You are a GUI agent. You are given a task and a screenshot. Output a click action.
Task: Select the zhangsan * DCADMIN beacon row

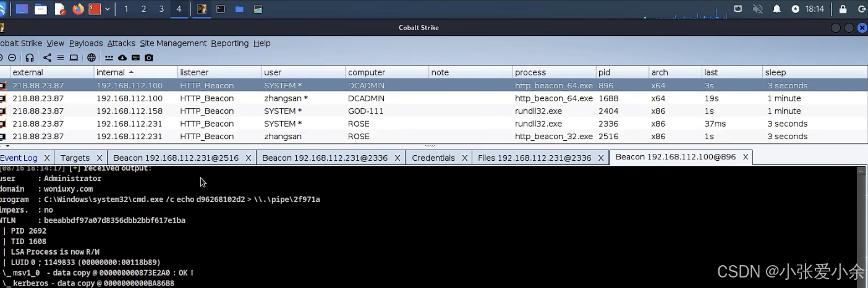(x=433, y=98)
